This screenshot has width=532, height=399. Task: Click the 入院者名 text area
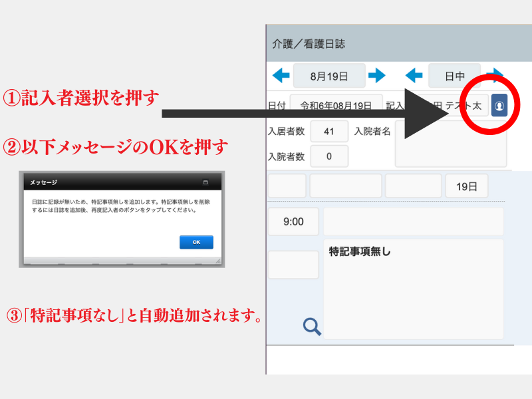click(x=450, y=144)
